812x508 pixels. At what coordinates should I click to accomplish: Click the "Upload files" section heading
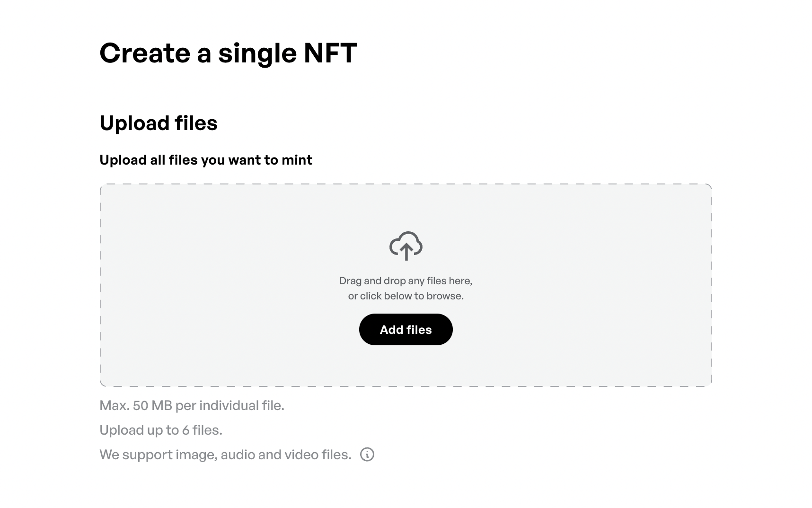point(159,123)
